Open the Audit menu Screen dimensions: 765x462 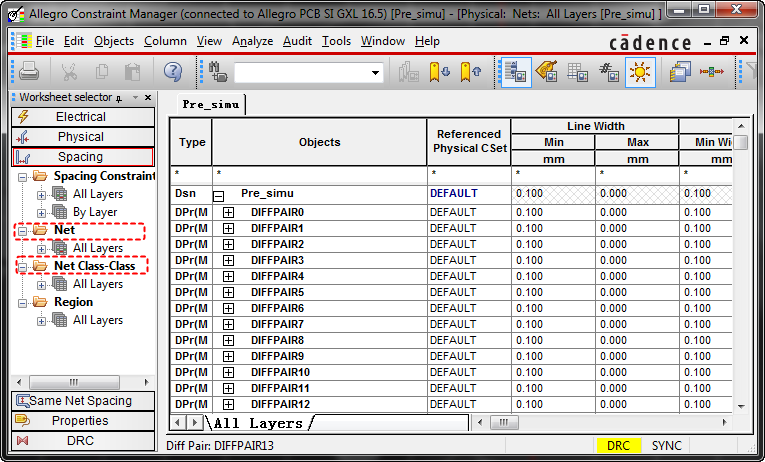pyautogui.click(x=297, y=41)
